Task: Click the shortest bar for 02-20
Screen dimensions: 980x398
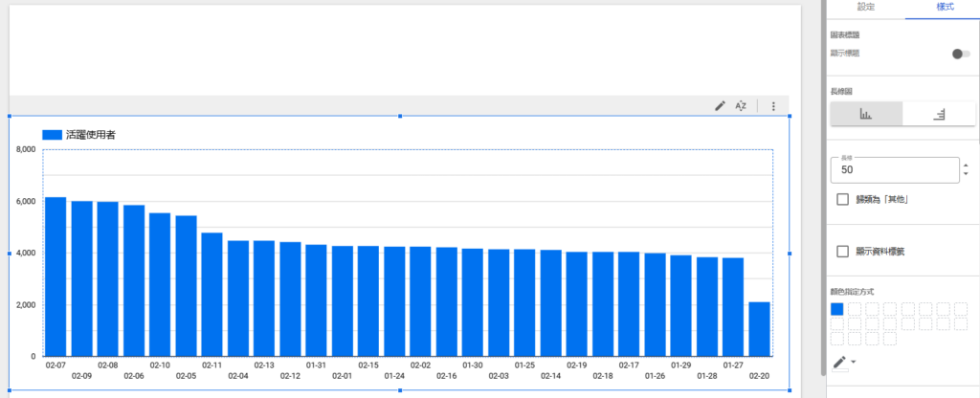Action: click(x=759, y=328)
